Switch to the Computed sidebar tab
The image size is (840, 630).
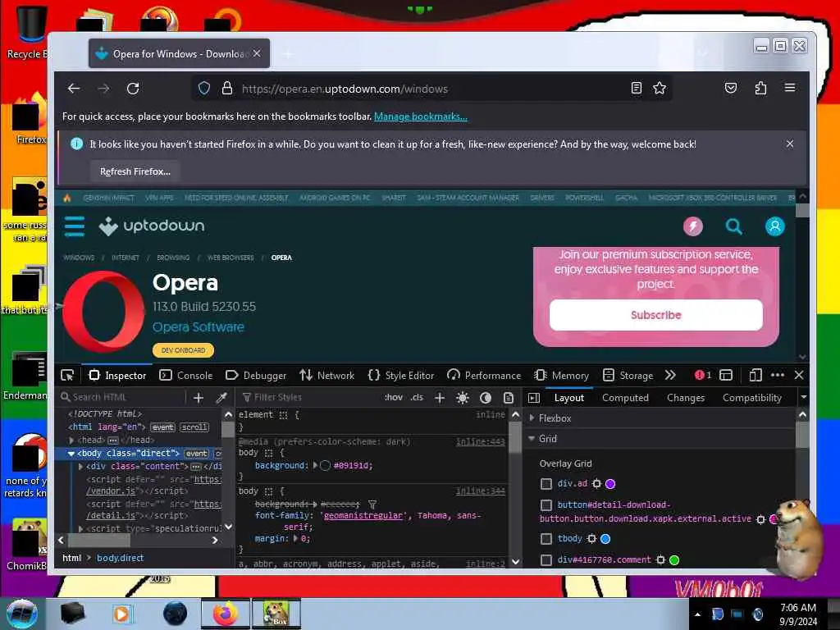[625, 398]
